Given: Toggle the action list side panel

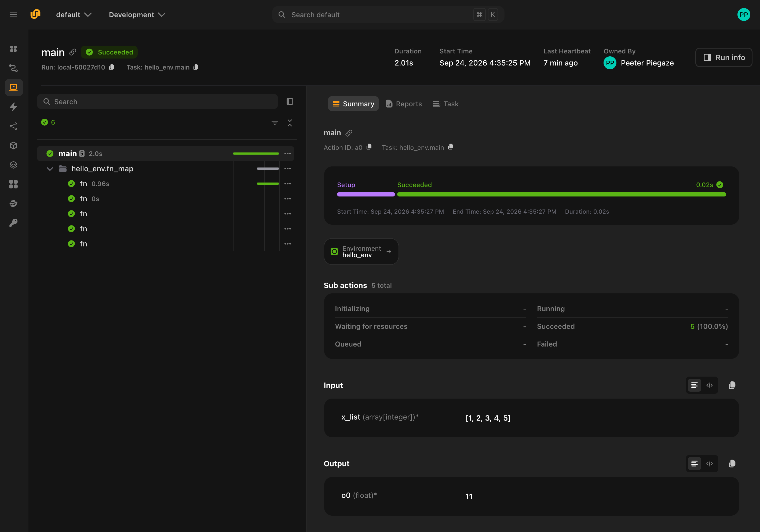Looking at the screenshot, I should pos(290,101).
